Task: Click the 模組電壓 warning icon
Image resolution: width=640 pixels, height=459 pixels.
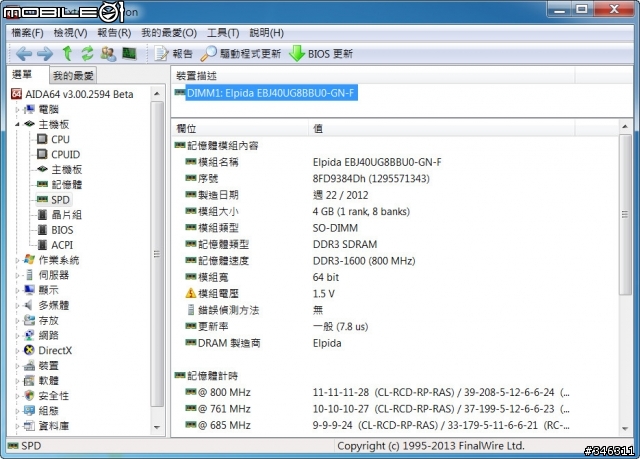Action: 191,293
